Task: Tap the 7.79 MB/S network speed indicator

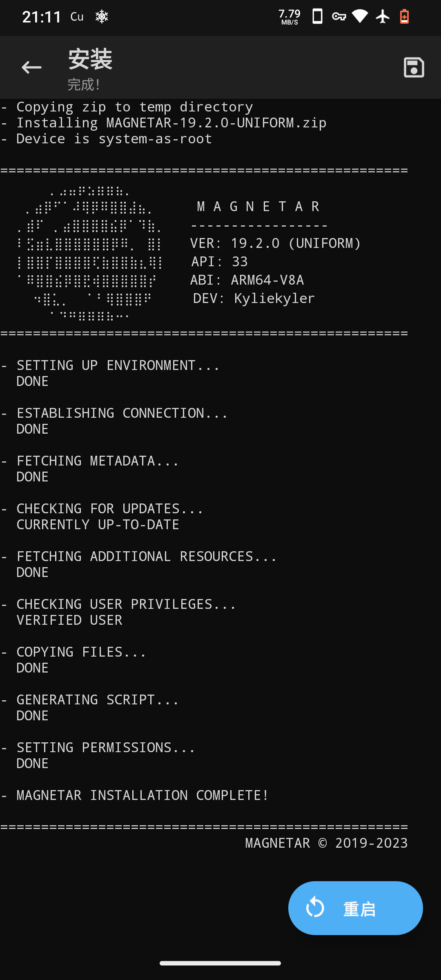Action: point(290,17)
